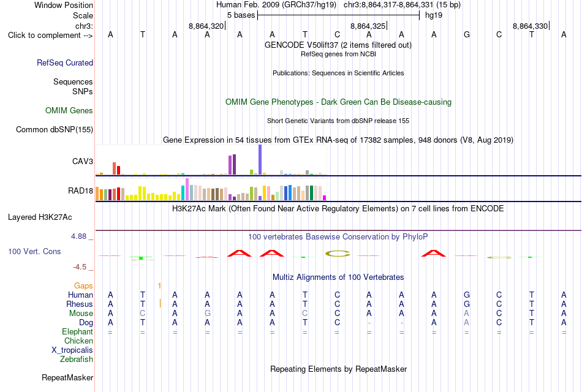Click the Mouse species label
The width and height of the screenshot is (582, 392).
(81, 314)
